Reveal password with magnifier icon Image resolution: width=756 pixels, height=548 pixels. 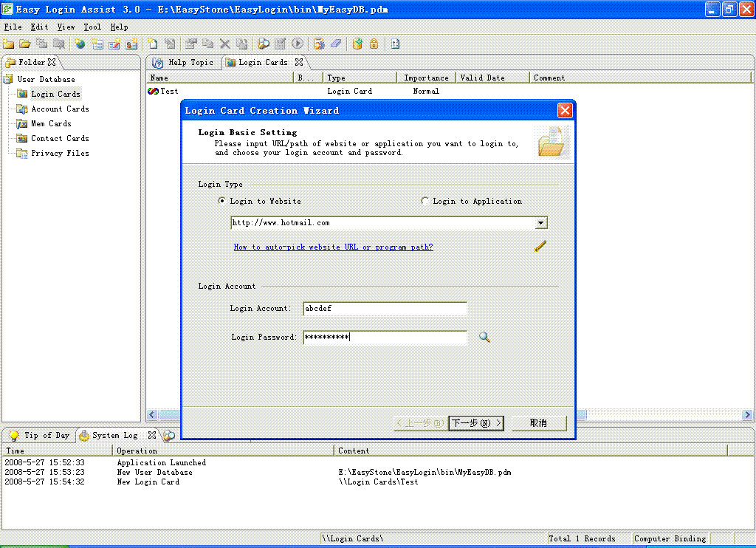484,337
